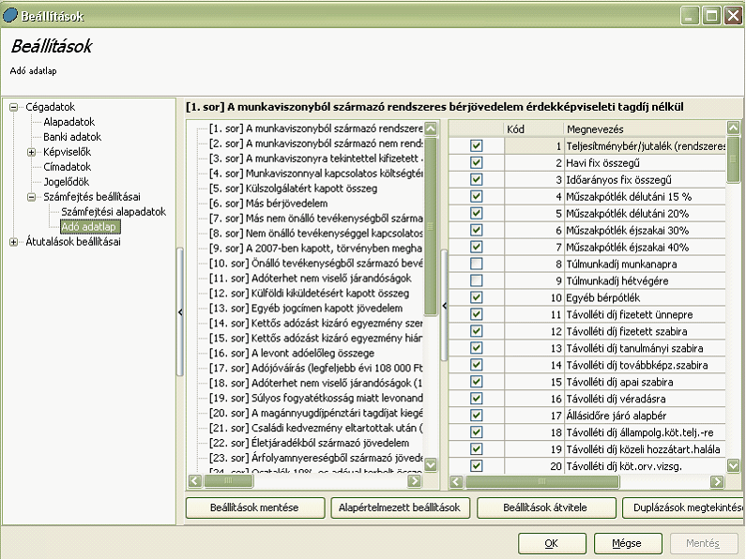
Task: Toggle Időarányos fix összegű checkbox
Action: (477, 179)
